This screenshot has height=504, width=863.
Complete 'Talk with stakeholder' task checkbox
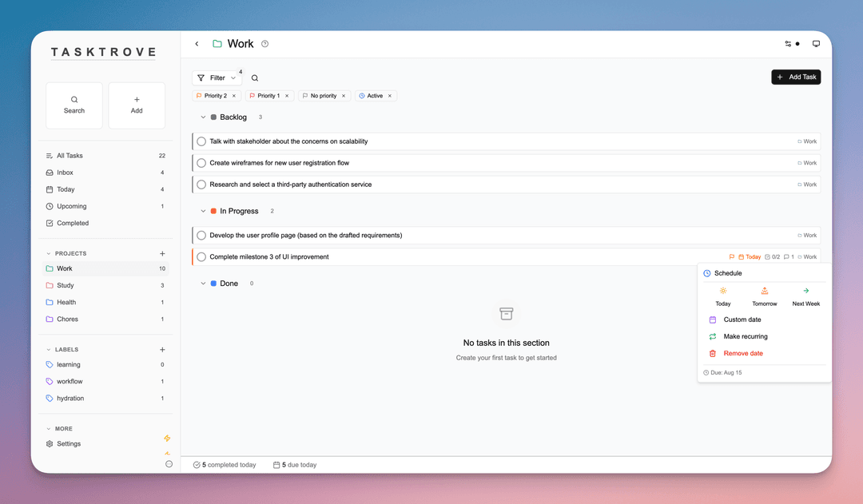201,141
